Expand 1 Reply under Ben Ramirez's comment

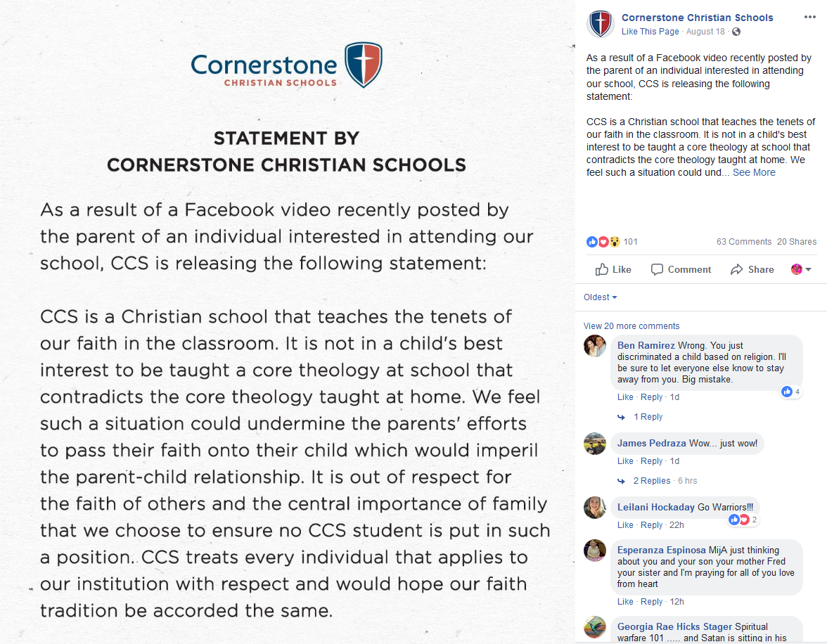tap(648, 417)
